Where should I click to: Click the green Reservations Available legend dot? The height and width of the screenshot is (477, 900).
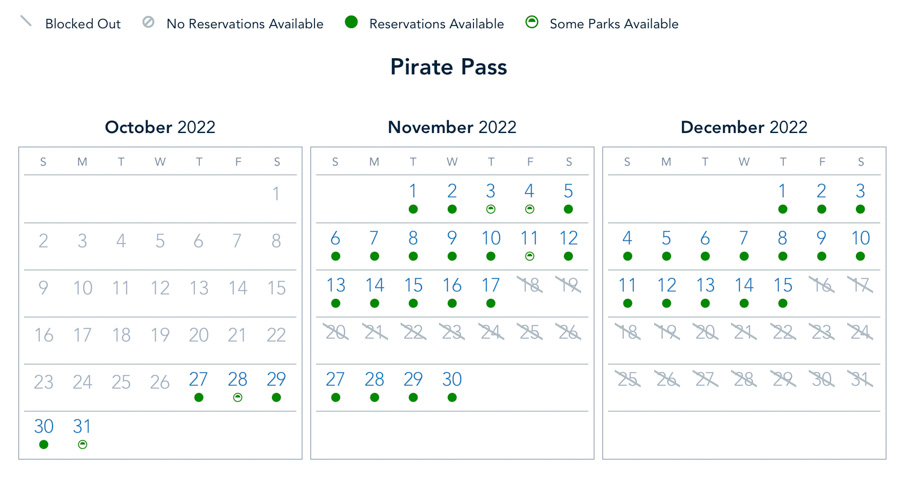pyautogui.click(x=351, y=22)
